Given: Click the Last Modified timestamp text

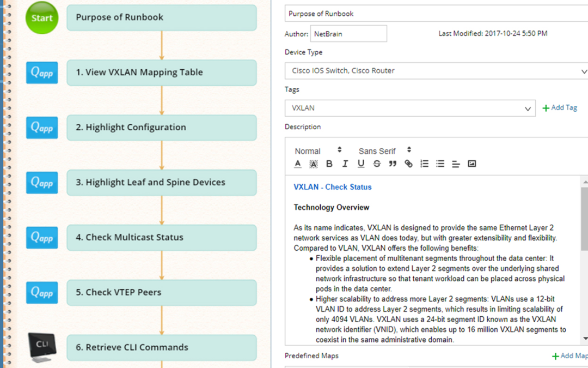Looking at the screenshot, I should pos(493,33).
